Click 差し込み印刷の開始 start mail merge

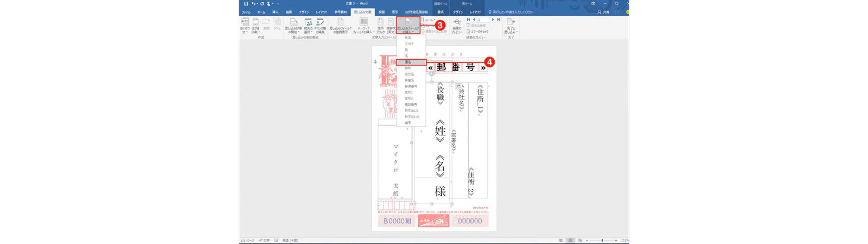click(293, 26)
